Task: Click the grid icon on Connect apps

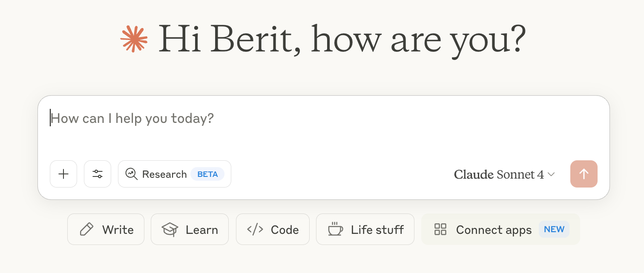Action: point(440,229)
